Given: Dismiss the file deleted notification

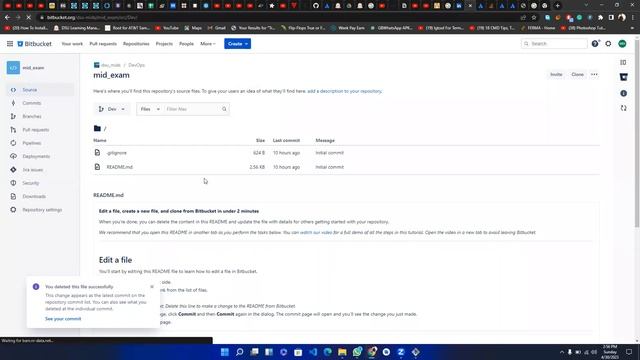Looking at the screenshot, I should (152, 287).
